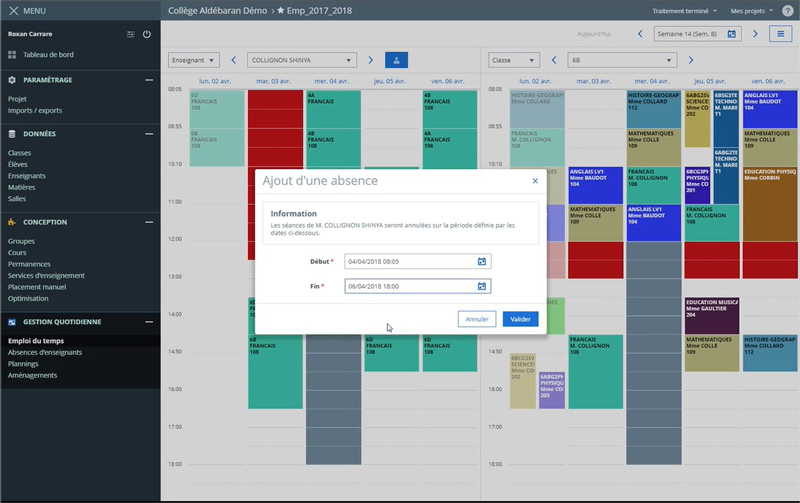
Task: Open user settings sliders icon
Action: click(130, 34)
